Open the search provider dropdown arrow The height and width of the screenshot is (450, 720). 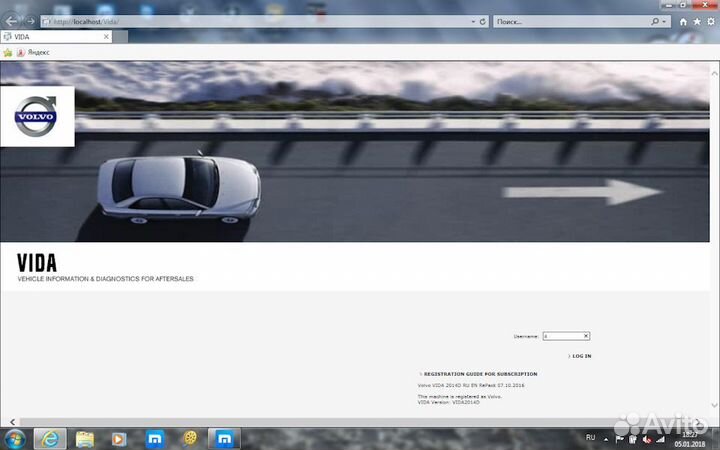coord(664,22)
